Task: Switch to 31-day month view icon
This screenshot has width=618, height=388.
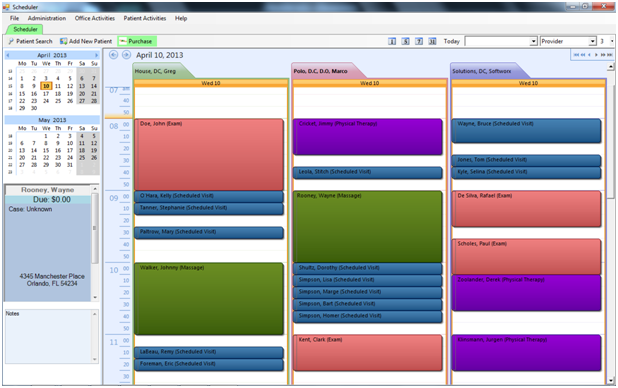Action: click(x=432, y=41)
